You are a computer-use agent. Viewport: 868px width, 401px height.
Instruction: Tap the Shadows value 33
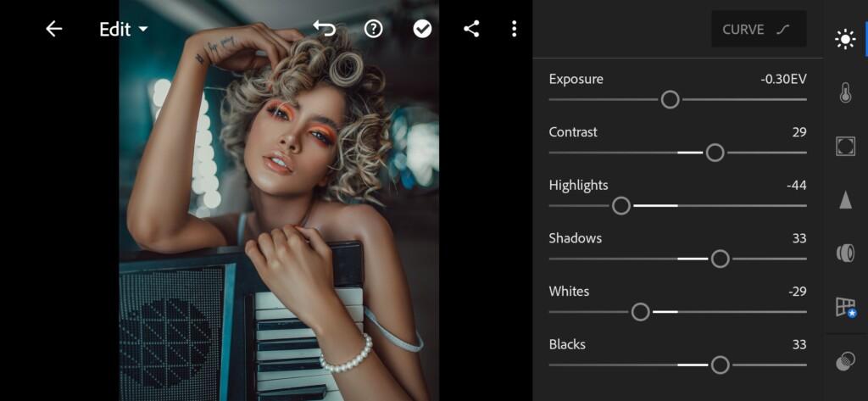tap(799, 239)
